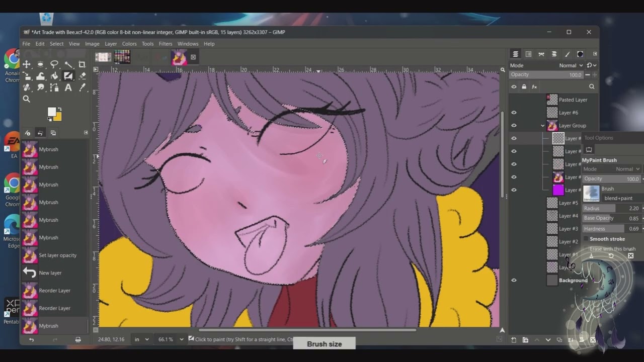The height and width of the screenshot is (362, 644).
Task: Toggle visibility of Layer #6
Action: click(514, 113)
